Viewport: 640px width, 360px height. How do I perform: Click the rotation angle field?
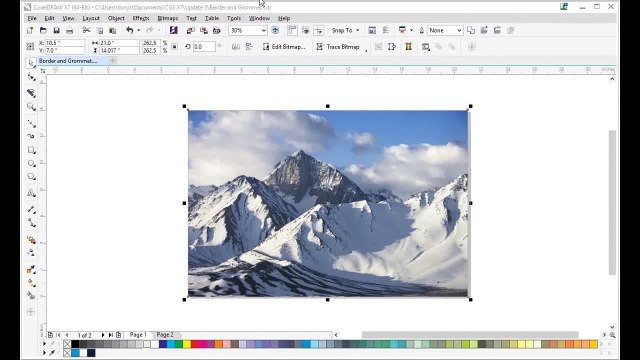tap(204, 47)
